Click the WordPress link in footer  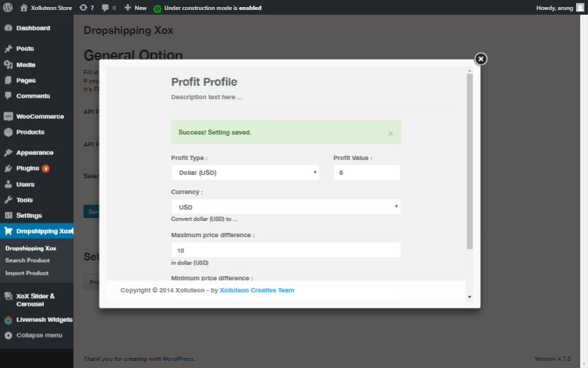click(178, 359)
